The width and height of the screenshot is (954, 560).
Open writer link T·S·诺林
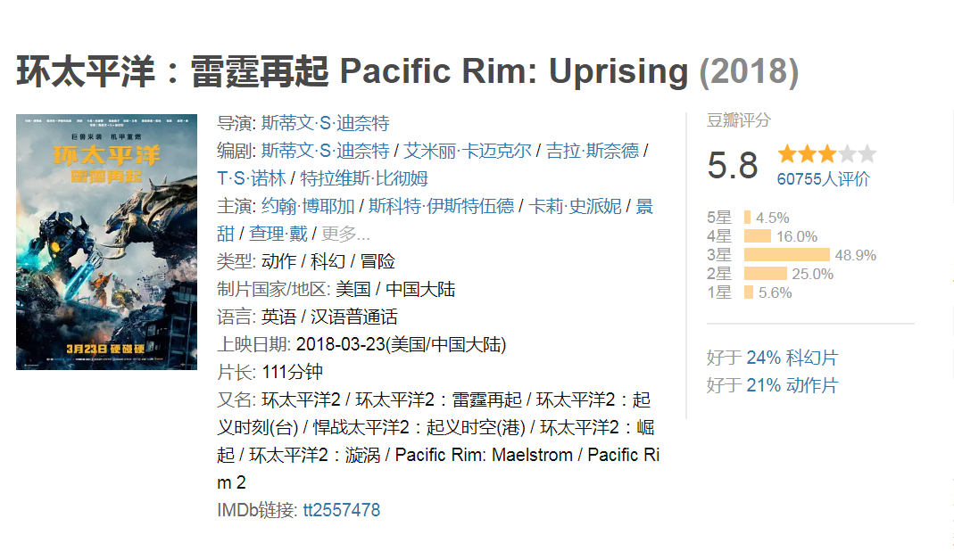coord(252,178)
